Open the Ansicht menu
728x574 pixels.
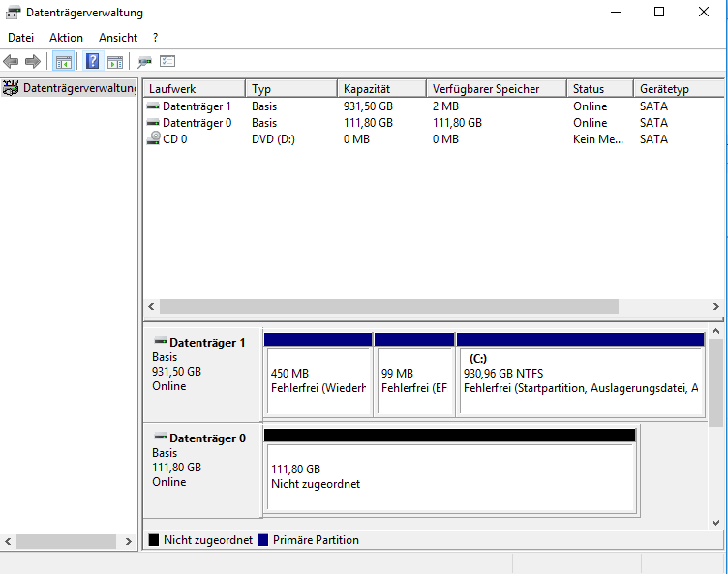(x=118, y=38)
